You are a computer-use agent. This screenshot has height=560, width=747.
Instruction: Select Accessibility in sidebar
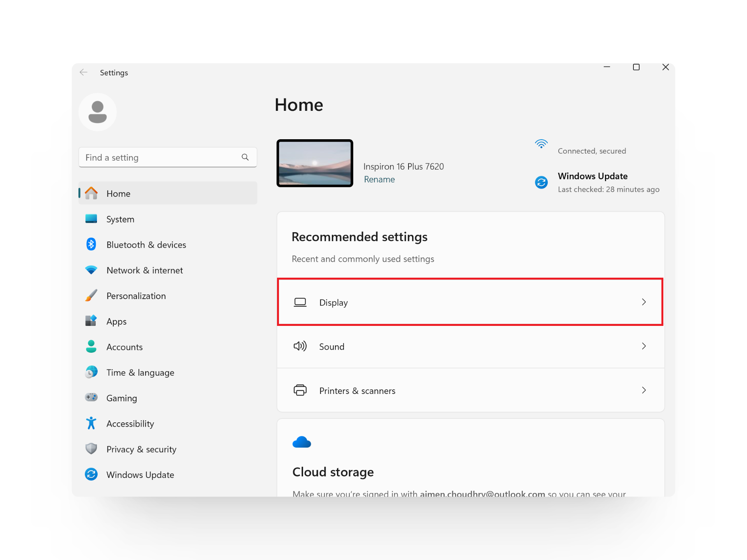(x=130, y=423)
